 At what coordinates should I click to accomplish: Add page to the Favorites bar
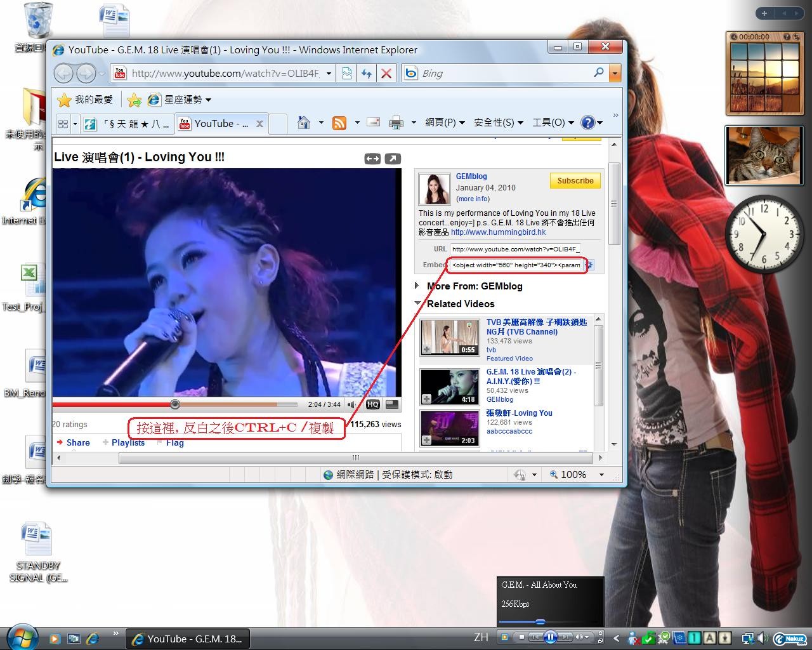point(134,100)
